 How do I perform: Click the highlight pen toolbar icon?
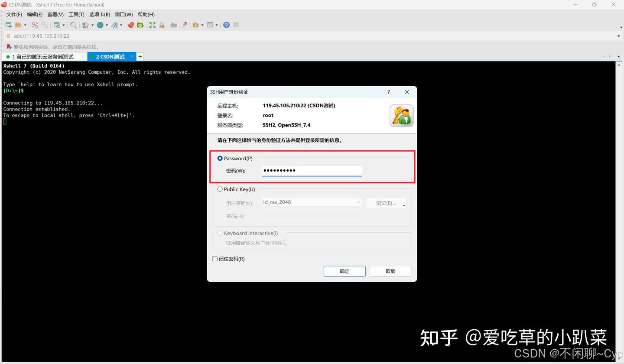tap(184, 25)
